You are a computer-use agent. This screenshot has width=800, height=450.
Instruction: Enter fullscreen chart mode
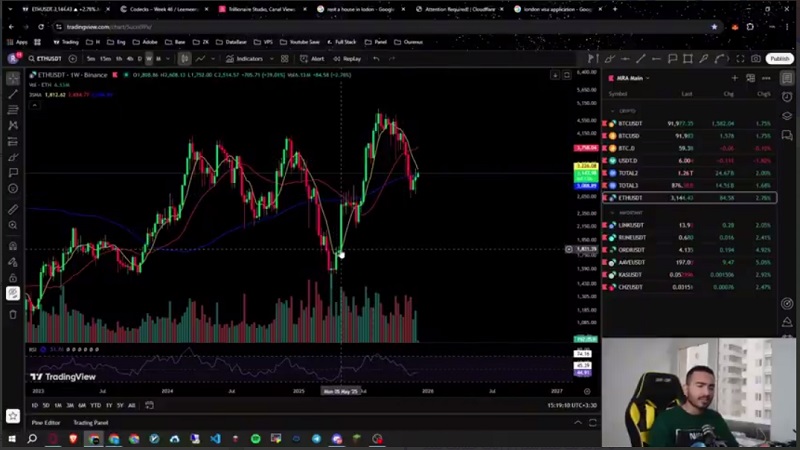click(x=738, y=59)
